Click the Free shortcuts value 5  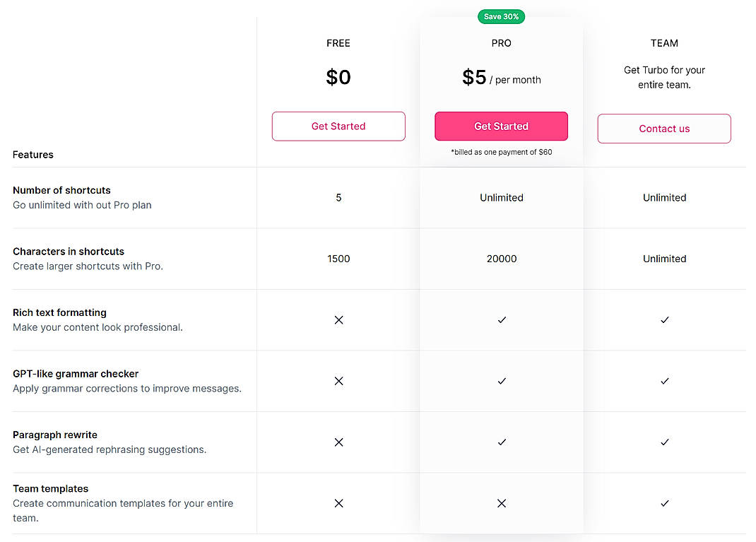[338, 198]
